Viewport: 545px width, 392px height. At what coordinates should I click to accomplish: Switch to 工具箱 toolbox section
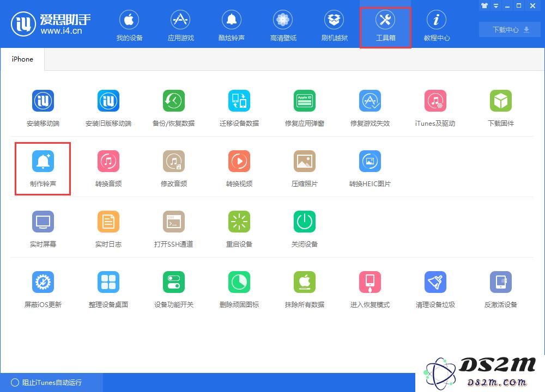pyautogui.click(x=385, y=27)
